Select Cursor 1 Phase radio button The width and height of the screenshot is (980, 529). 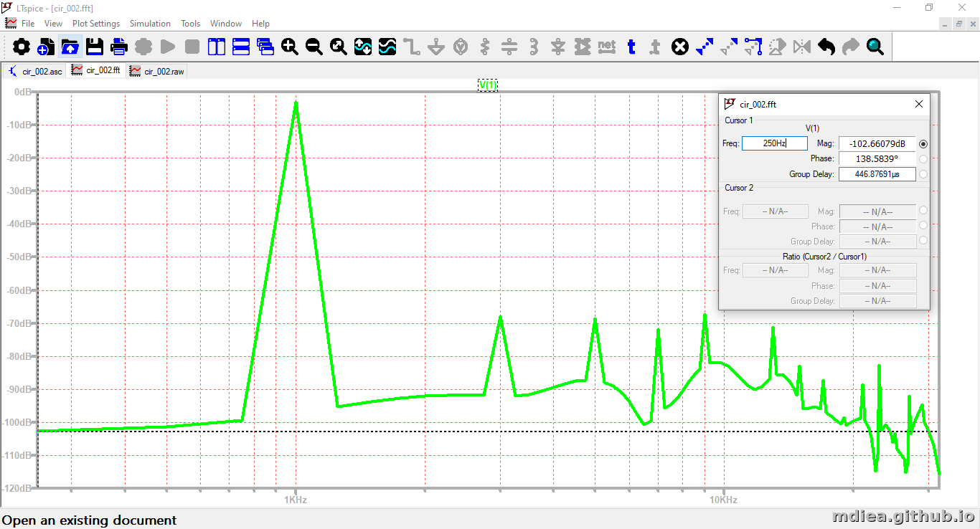pos(923,159)
